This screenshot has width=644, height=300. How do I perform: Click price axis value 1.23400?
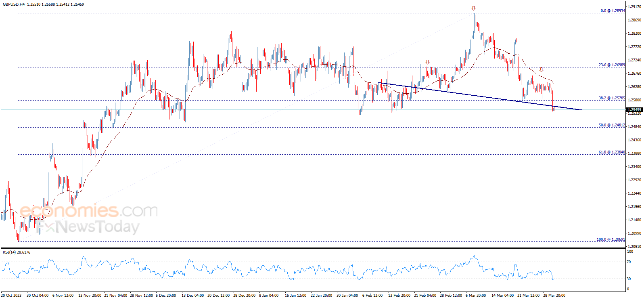(x=635, y=167)
